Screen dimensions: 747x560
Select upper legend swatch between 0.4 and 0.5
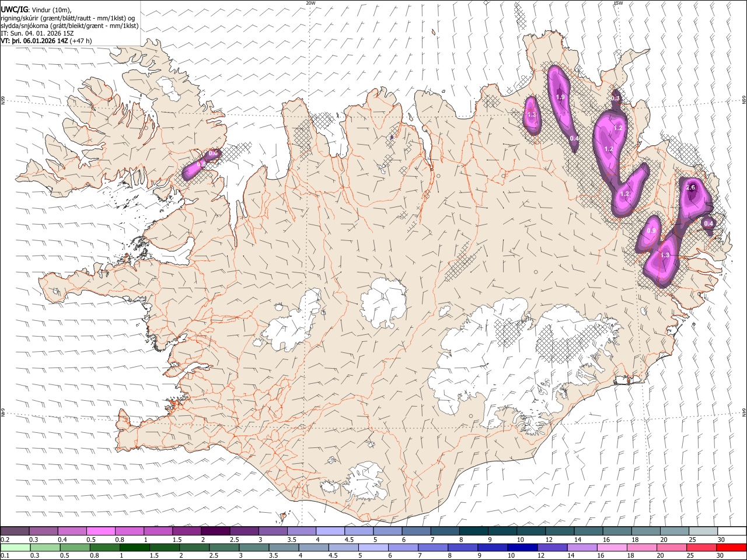[72, 531]
